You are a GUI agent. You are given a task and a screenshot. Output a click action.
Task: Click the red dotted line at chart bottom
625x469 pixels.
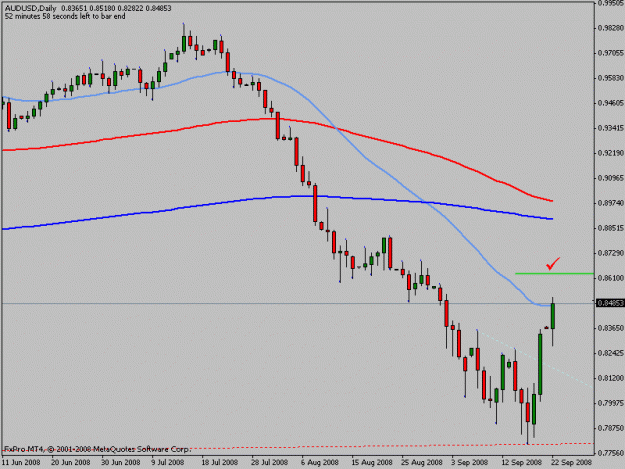pyautogui.click(x=298, y=446)
